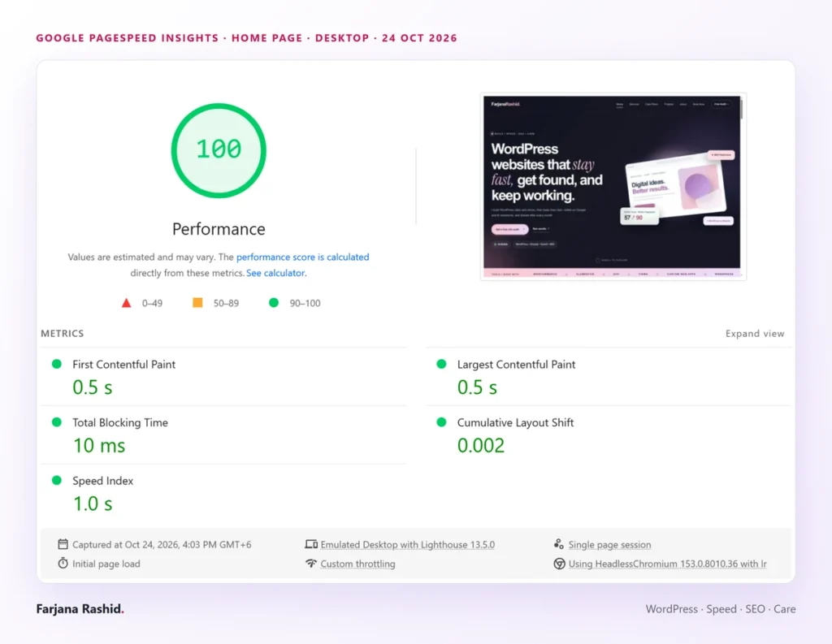Click the icon beside 'Single page session'
Screen dimensions: 832x644
[x=559, y=544]
